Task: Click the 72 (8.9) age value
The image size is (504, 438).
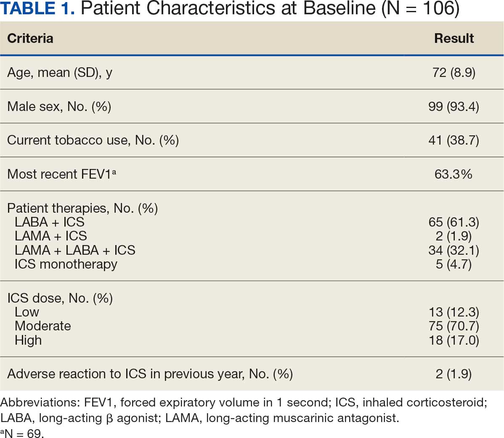Action: click(454, 73)
